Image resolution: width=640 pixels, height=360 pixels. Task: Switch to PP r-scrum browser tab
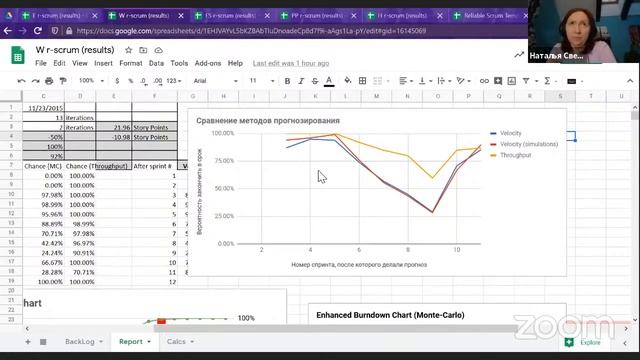317,16
